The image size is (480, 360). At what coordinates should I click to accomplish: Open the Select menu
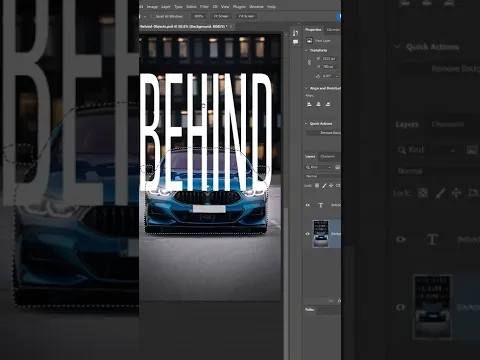[191, 7]
